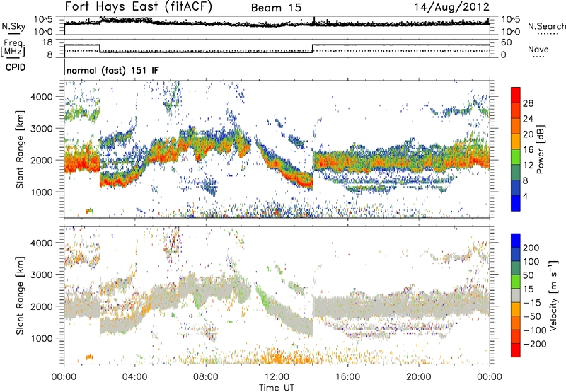The height and width of the screenshot is (392, 566).
Task: Select the bottom blue segment below 4 dB
Action: click(x=516, y=204)
